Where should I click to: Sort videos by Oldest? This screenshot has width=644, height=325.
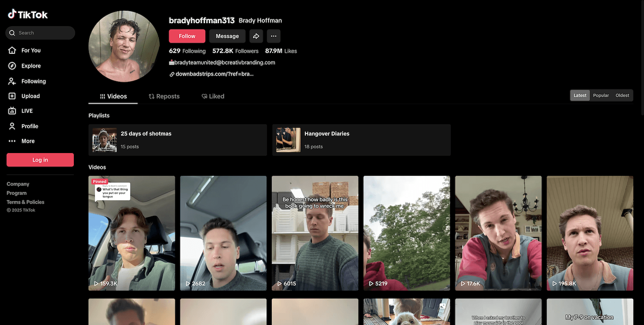point(622,95)
